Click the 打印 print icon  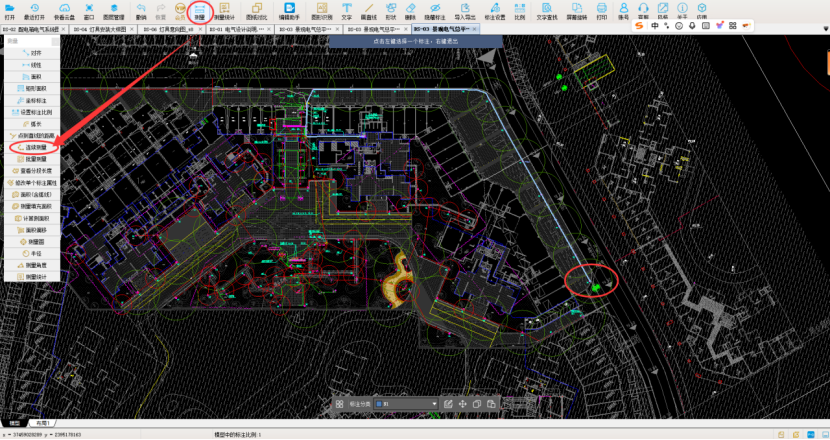(602, 11)
